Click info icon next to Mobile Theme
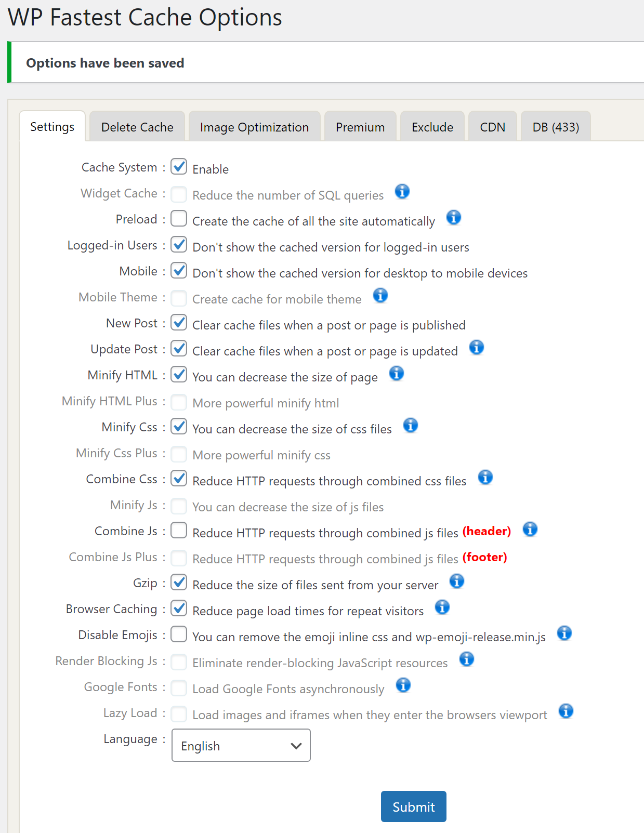The image size is (644, 833). pos(380,296)
